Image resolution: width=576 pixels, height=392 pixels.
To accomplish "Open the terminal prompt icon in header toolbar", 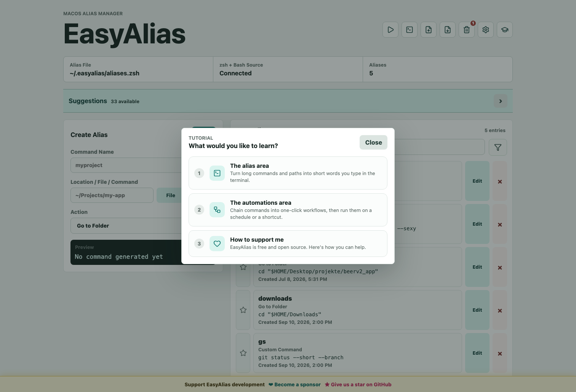I will (x=410, y=30).
